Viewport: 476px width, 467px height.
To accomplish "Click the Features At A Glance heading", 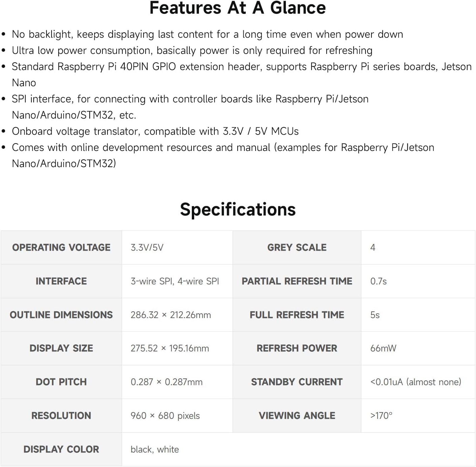I will [238, 8].
